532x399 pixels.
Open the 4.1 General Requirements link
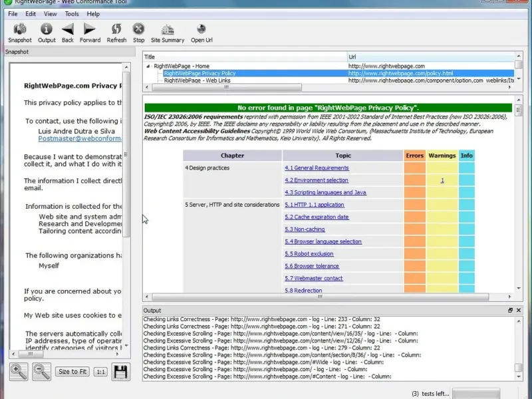tap(317, 168)
